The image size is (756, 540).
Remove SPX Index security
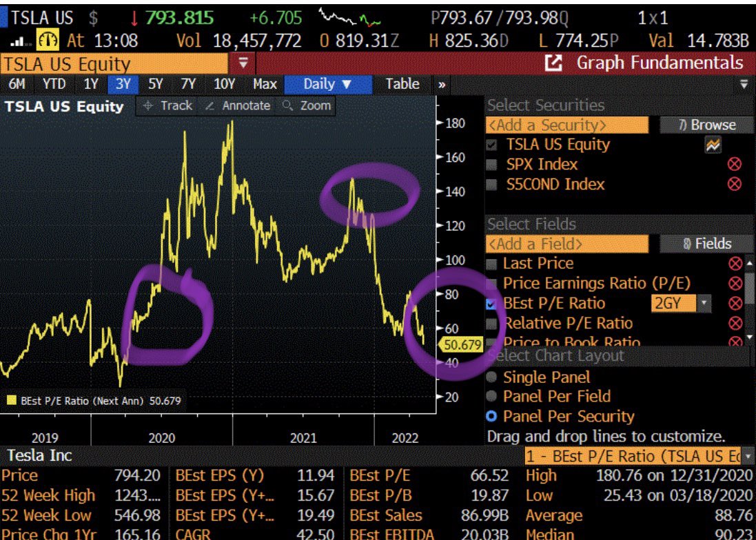[735, 164]
